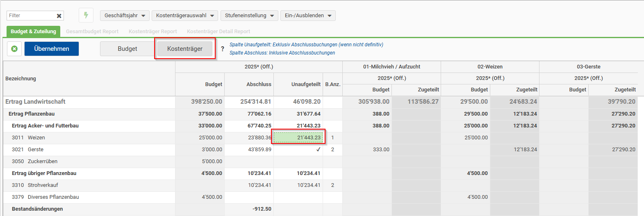
Task: Open the Stufeneinstellung dropdown menu
Action: tap(249, 16)
